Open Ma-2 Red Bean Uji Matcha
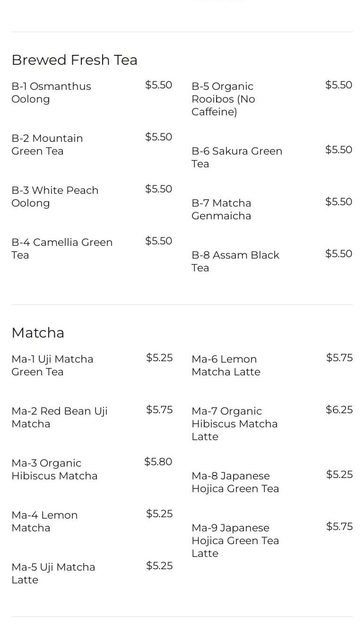 pos(59,417)
